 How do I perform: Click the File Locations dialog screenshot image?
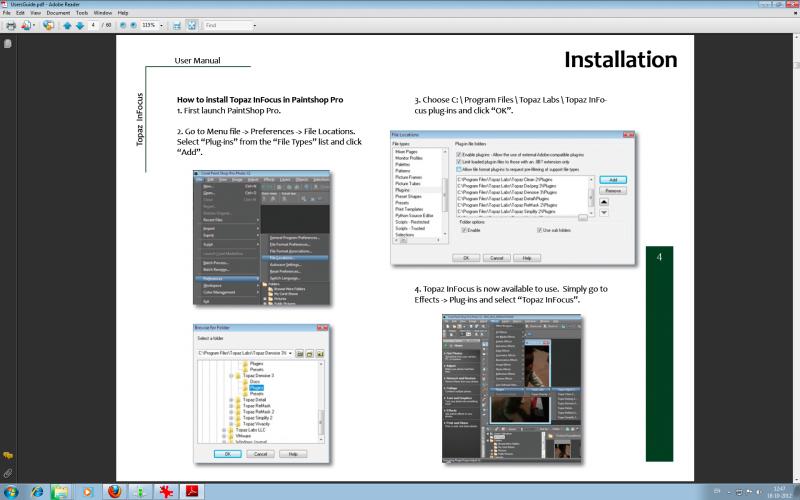click(513, 198)
